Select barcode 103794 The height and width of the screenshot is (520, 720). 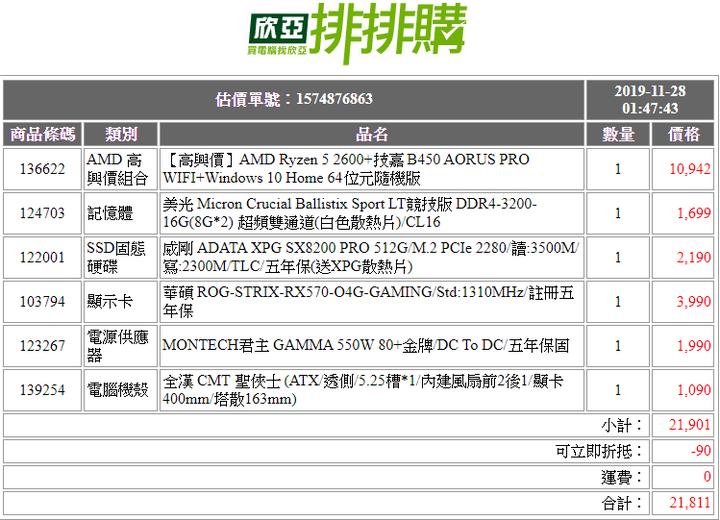(x=42, y=301)
